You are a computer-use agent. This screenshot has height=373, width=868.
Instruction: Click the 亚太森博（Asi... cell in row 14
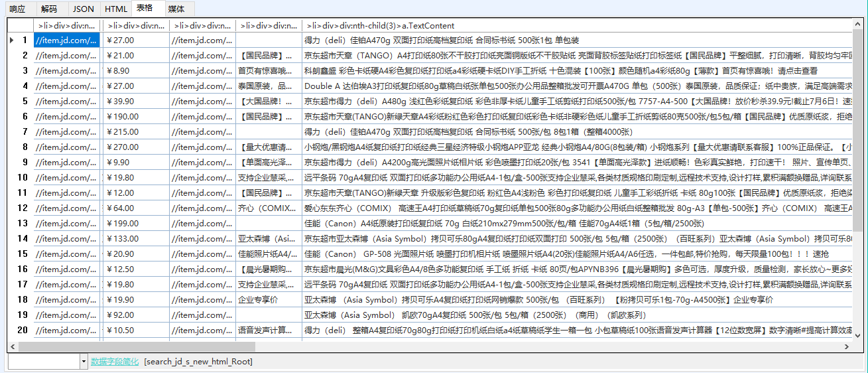coord(268,239)
